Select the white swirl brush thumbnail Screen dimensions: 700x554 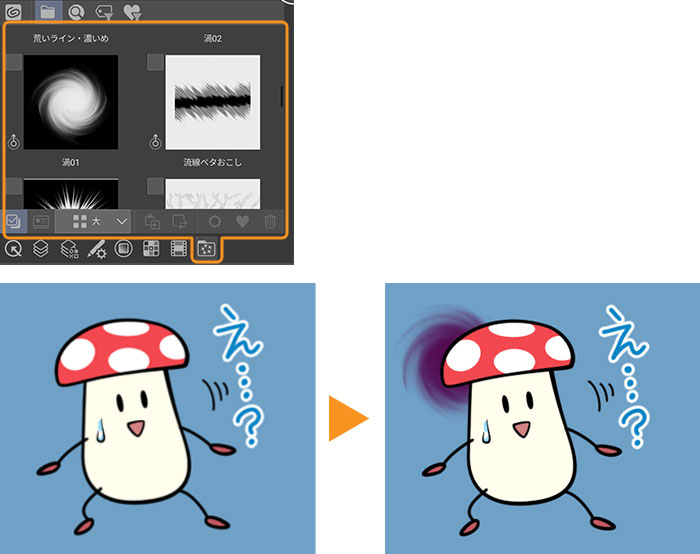click(70, 102)
